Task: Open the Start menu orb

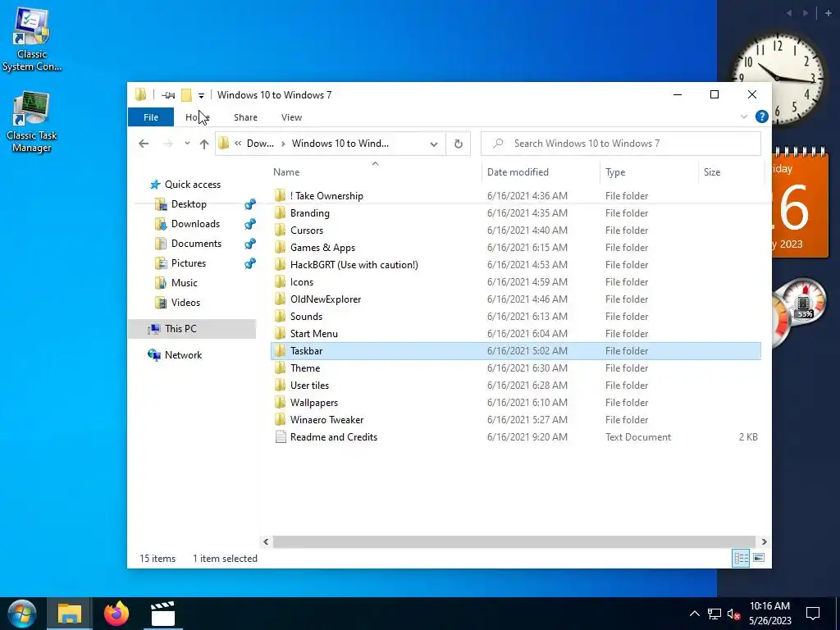Action: pyautogui.click(x=22, y=614)
